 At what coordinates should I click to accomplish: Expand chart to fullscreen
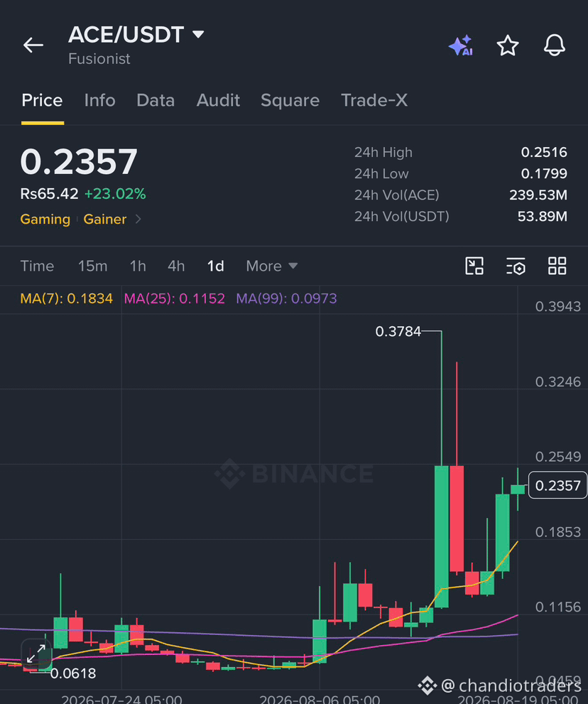point(36,654)
